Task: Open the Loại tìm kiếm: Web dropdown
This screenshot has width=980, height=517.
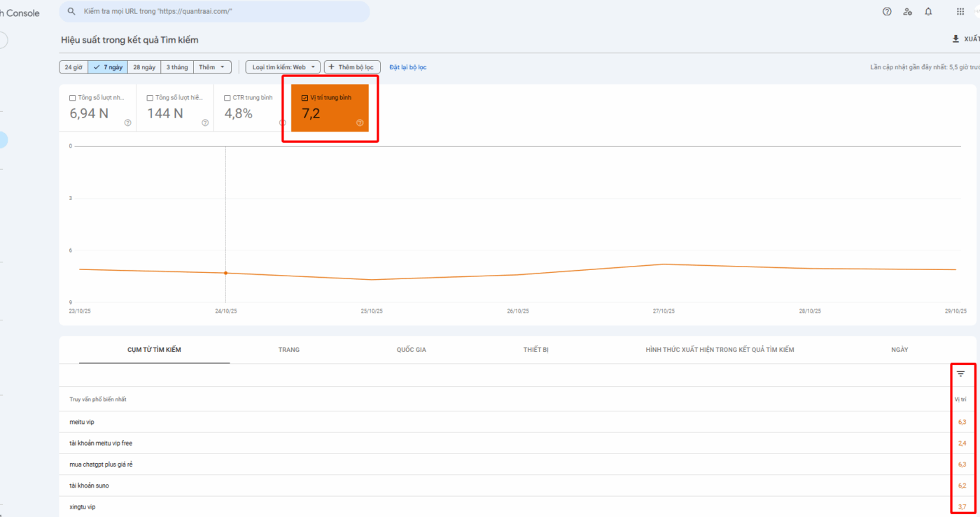Action: pyautogui.click(x=283, y=67)
